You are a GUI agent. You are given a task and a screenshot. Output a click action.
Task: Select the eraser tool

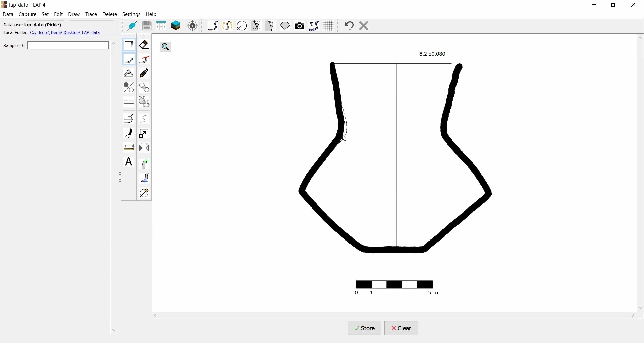145,45
